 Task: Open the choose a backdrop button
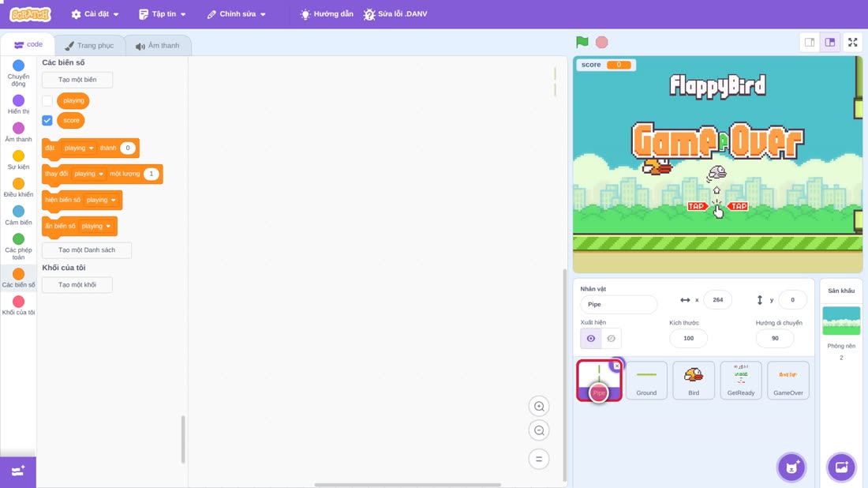click(x=841, y=467)
